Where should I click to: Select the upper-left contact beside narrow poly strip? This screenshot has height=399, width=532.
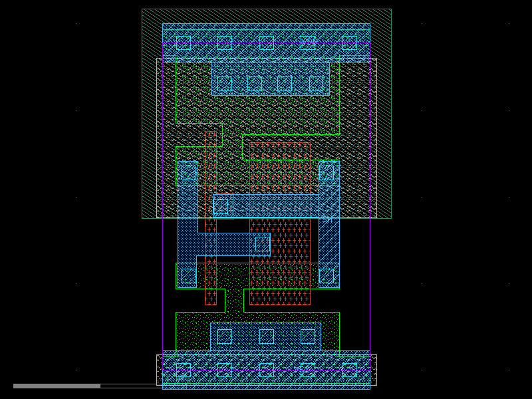tap(189, 174)
